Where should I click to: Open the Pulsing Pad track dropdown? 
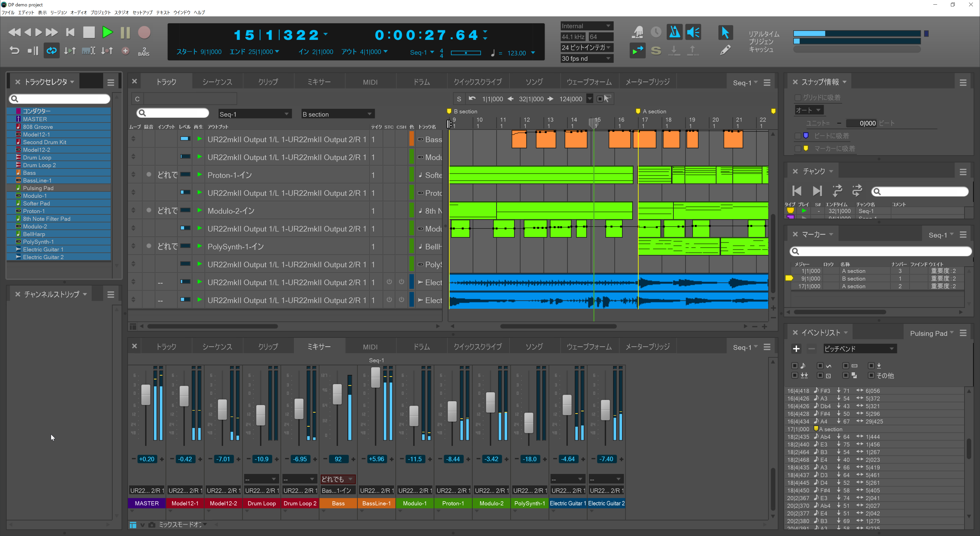[931, 333]
